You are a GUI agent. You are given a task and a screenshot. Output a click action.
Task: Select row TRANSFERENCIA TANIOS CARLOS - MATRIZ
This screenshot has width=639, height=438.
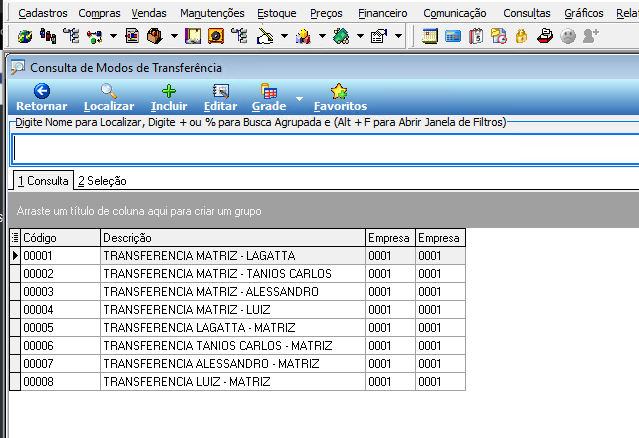(237, 346)
